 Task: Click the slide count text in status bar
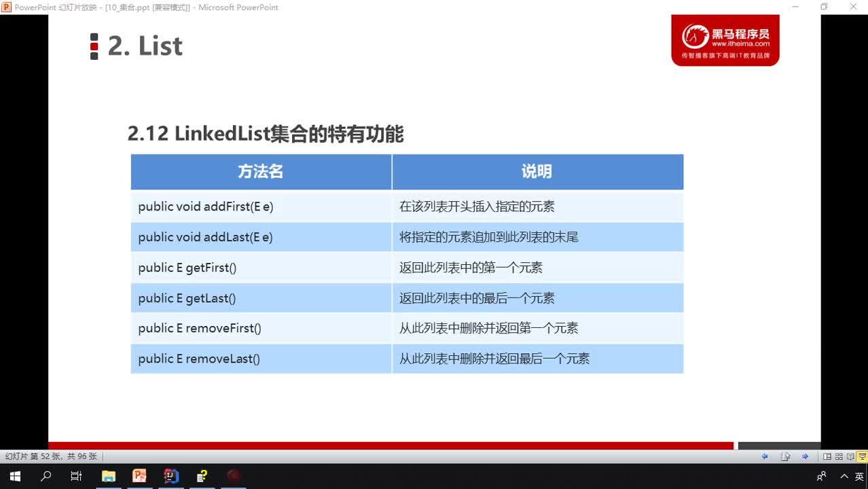click(52, 456)
